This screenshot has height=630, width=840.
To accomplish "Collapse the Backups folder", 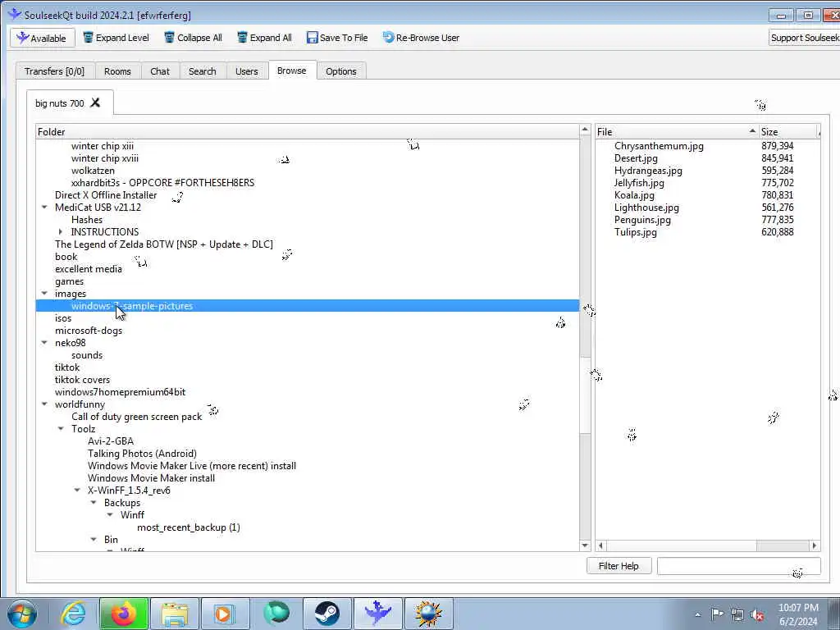I will point(94,503).
